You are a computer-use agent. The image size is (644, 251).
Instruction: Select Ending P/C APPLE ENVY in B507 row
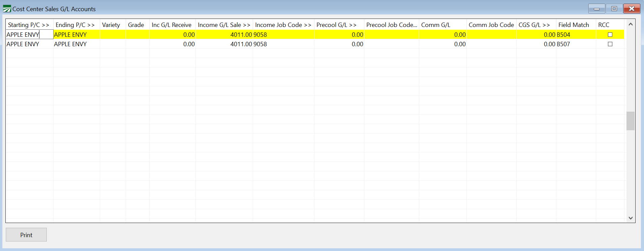[76, 44]
